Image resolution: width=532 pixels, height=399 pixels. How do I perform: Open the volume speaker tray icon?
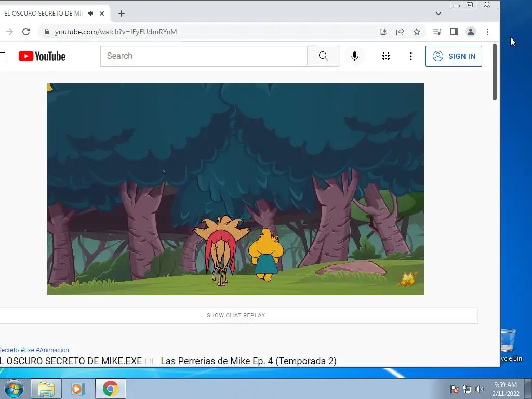[x=480, y=389]
